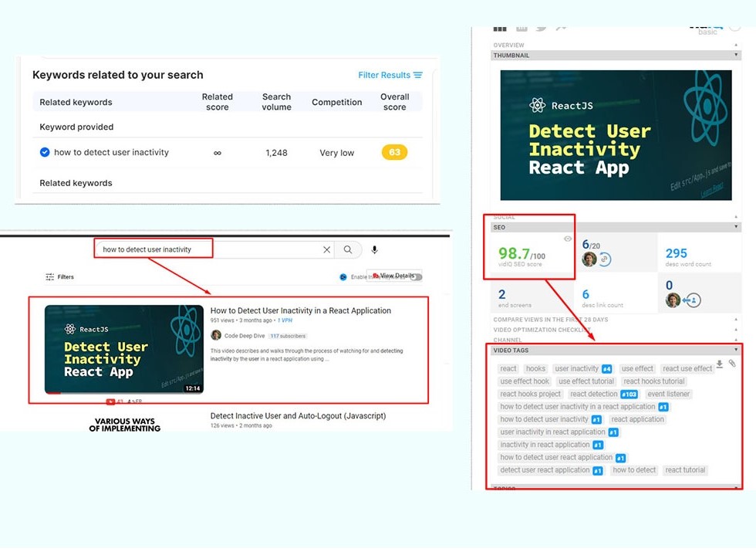Expand the Video Optimization Checklist section

tap(542, 330)
